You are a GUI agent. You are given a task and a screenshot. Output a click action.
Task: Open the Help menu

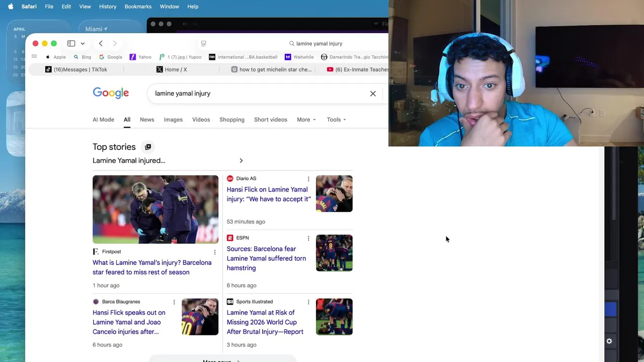[193, 7]
